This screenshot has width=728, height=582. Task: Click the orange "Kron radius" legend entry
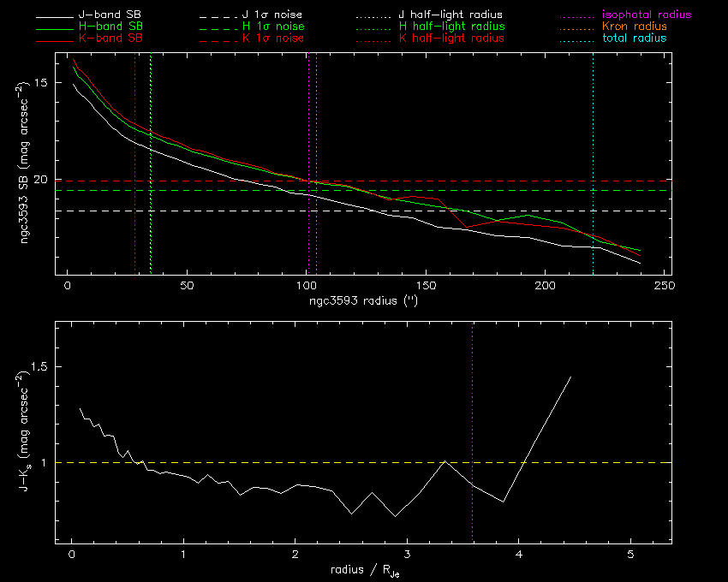click(x=635, y=27)
